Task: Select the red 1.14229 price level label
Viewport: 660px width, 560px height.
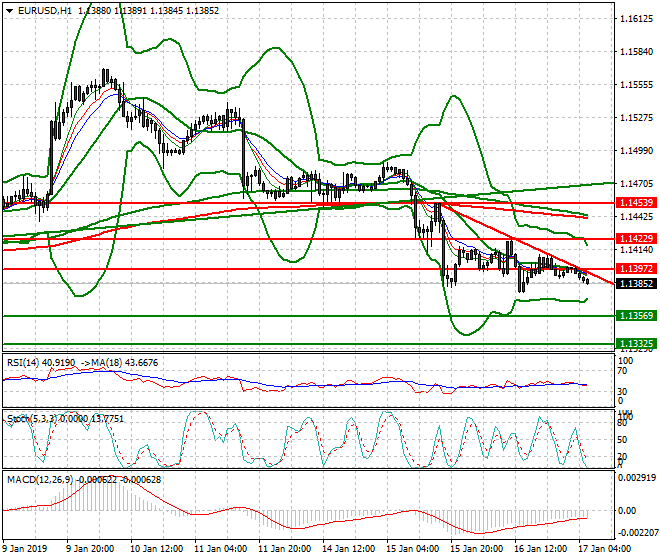Action: [x=636, y=239]
